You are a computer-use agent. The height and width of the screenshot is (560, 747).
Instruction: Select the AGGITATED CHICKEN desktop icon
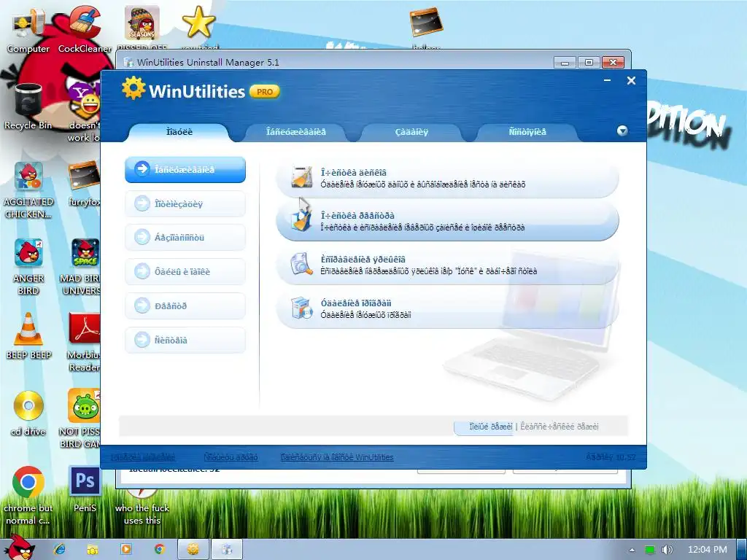click(28, 190)
